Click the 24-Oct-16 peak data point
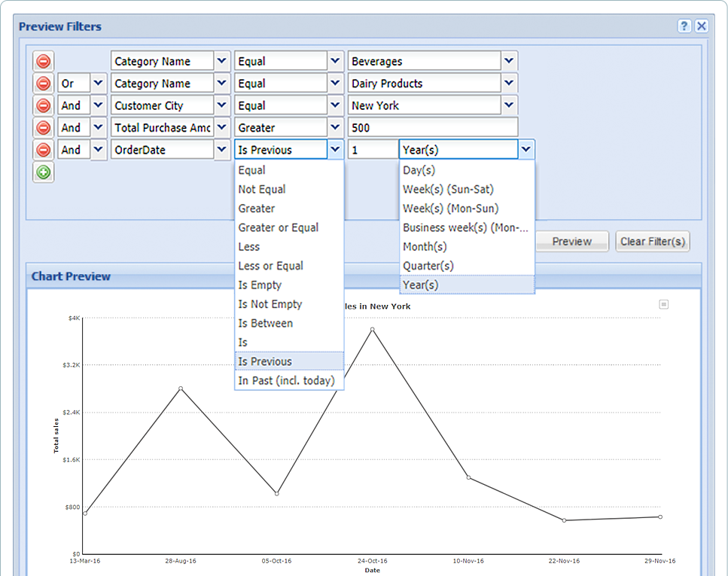The width and height of the screenshot is (728, 576). [373, 329]
